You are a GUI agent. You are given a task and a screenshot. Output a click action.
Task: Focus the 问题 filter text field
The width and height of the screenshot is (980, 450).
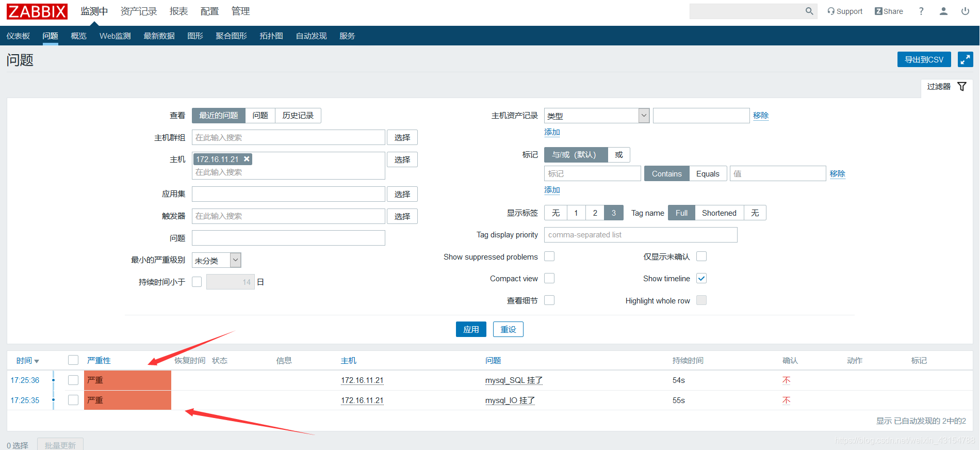click(x=288, y=238)
